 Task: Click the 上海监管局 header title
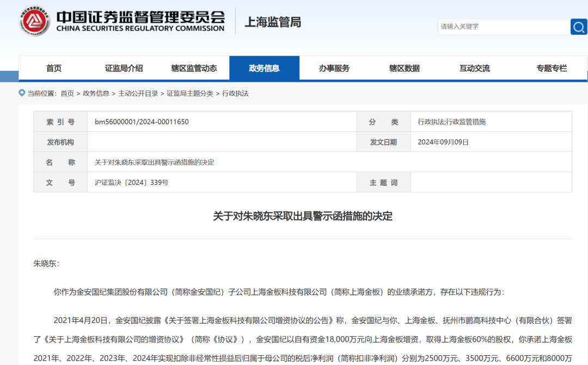click(273, 22)
